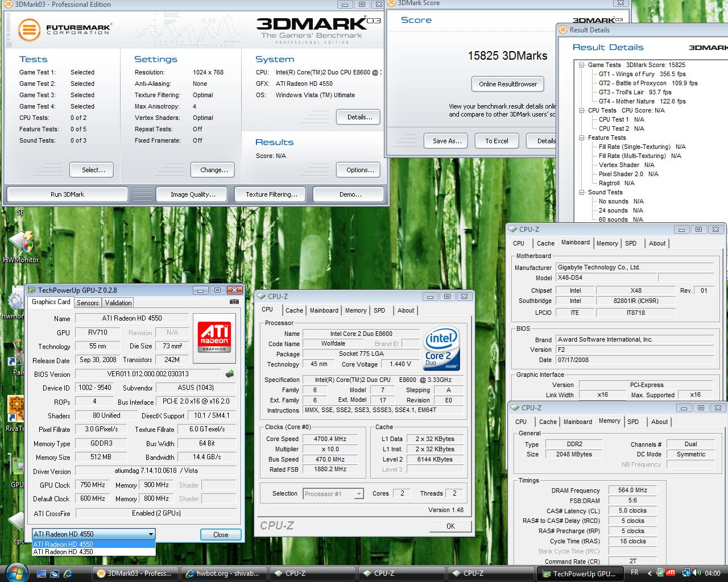728x582 pixels.
Task: Click the ATI Radeon logo in GPU-Z
Action: coord(214,338)
